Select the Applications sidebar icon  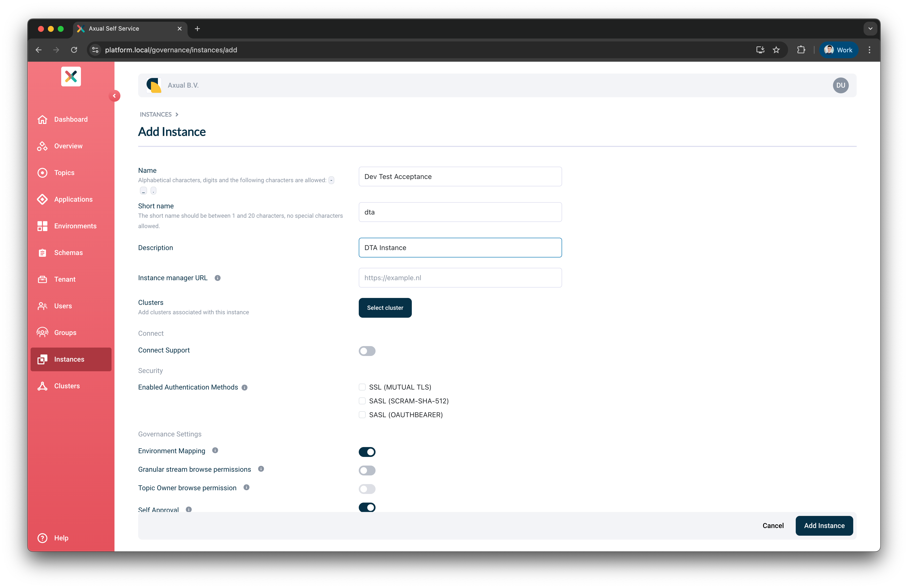coord(42,199)
